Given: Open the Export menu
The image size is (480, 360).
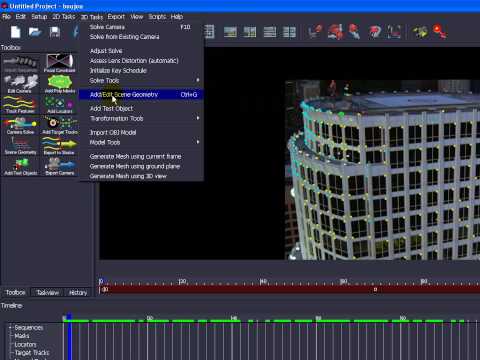Looking at the screenshot, I should (116, 16).
